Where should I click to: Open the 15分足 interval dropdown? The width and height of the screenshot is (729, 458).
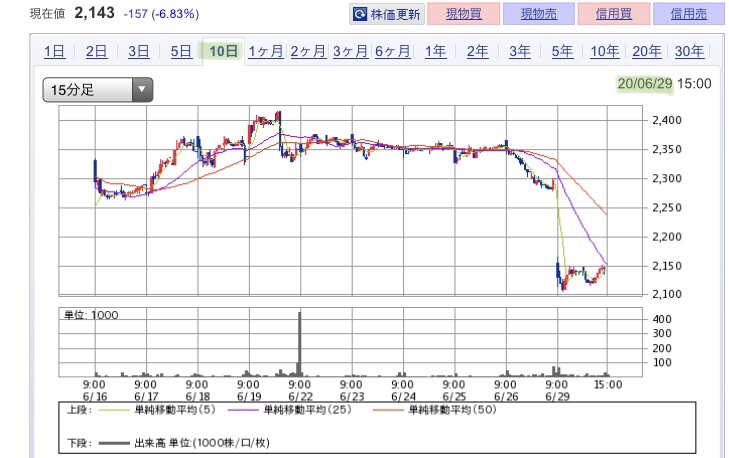98,90
